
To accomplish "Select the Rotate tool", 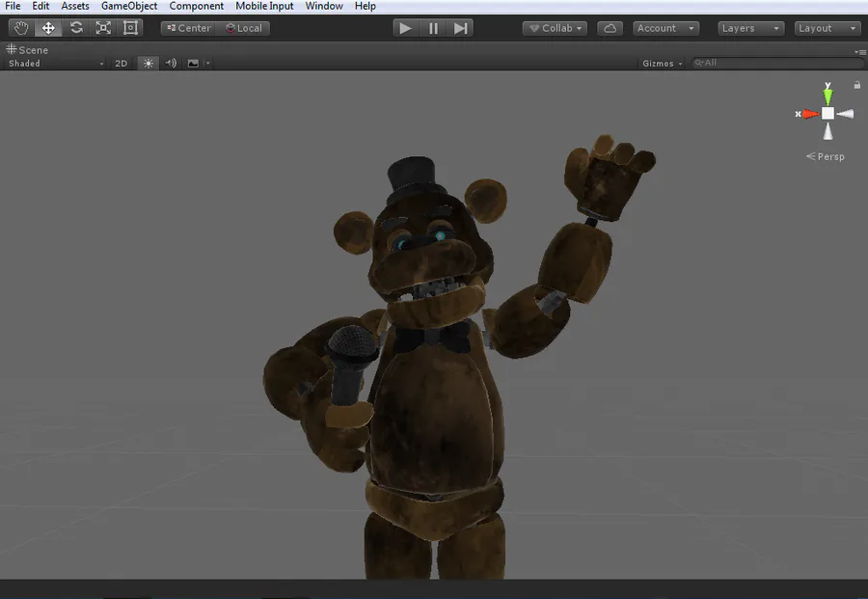I will [x=76, y=28].
